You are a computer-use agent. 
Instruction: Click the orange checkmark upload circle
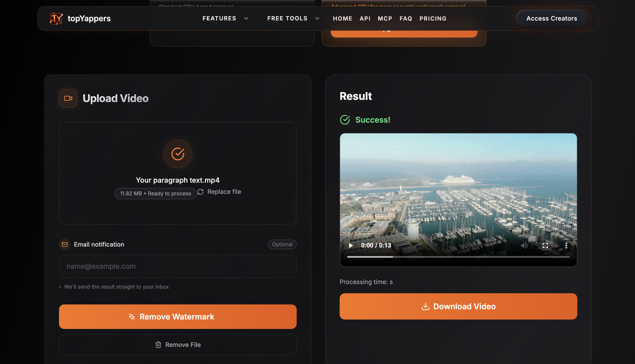point(178,154)
